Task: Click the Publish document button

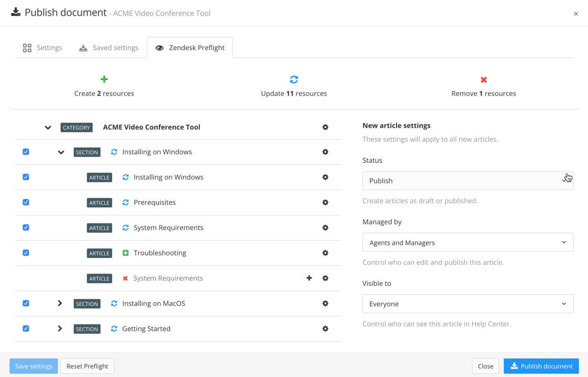Action: pyautogui.click(x=541, y=366)
